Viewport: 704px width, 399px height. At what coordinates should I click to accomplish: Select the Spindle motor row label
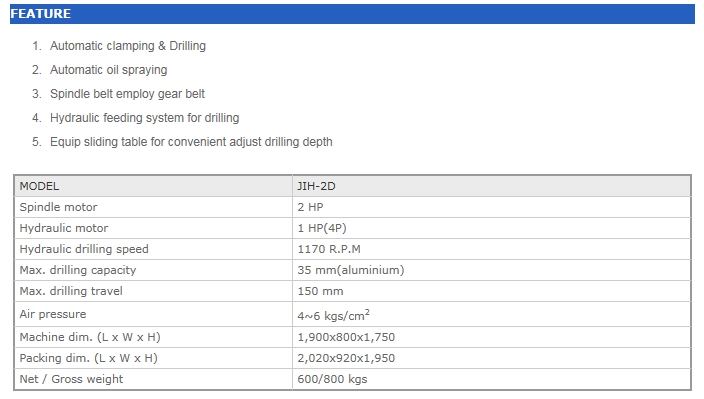pyautogui.click(x=58, y=207)
